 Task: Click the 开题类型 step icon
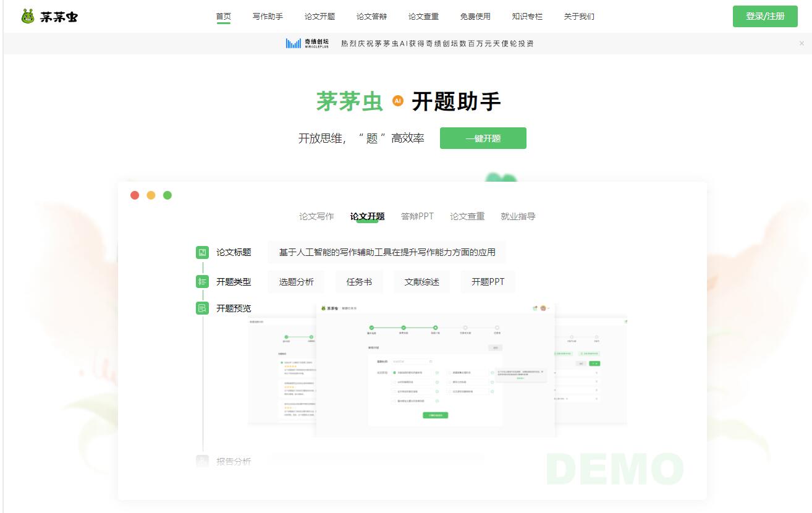pyautogui.click(x=202, y=282)
